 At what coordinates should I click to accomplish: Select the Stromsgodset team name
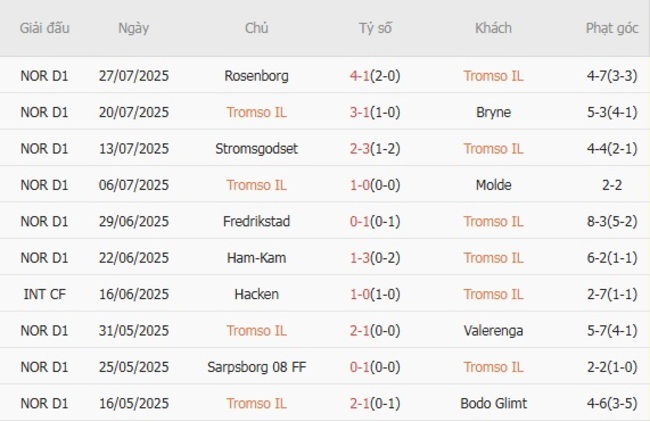click(x=256, y=148)
